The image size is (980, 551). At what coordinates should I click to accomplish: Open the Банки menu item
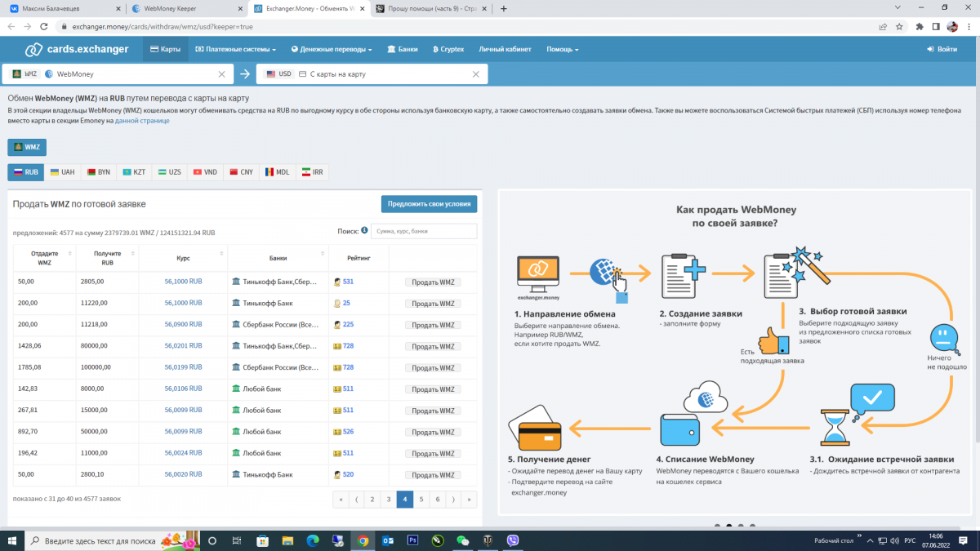[403, 49]
